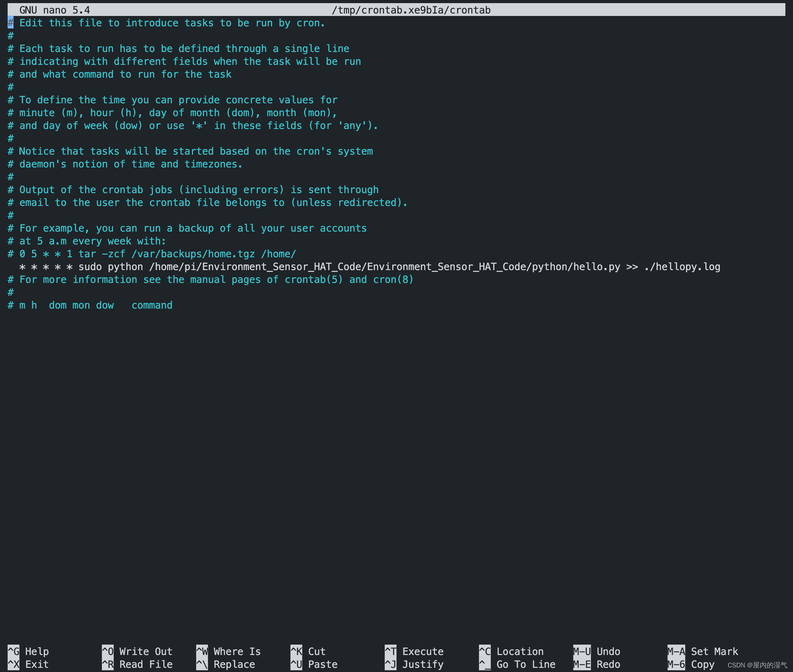Click the 'Each task to run has to be defined' line
Viewport: 793px width, 672px height.
click(x=178, y=49)
